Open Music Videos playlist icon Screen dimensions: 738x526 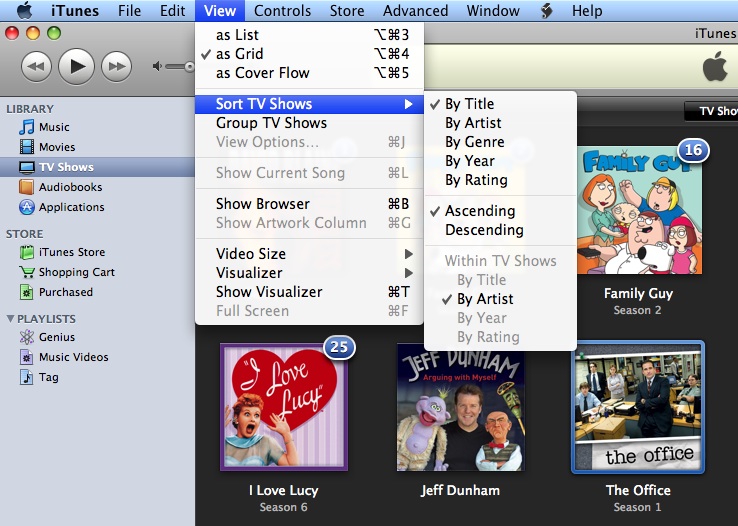click(x=27, y=357)
